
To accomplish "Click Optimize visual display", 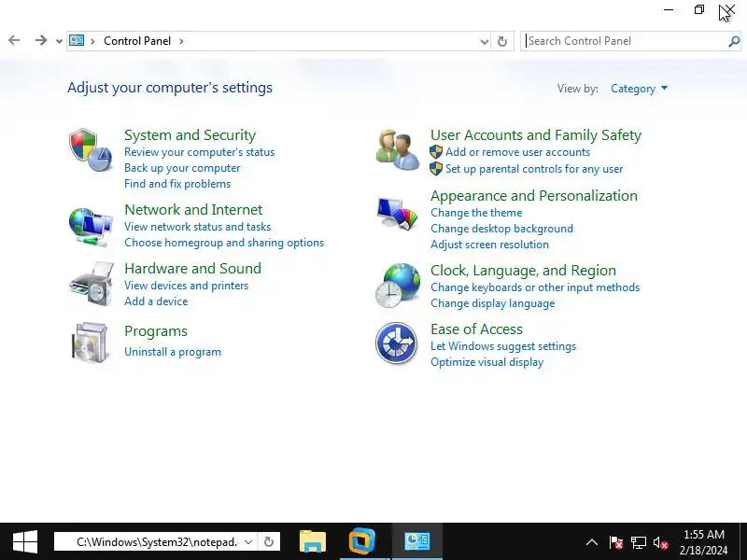I will tap(486, 362).
